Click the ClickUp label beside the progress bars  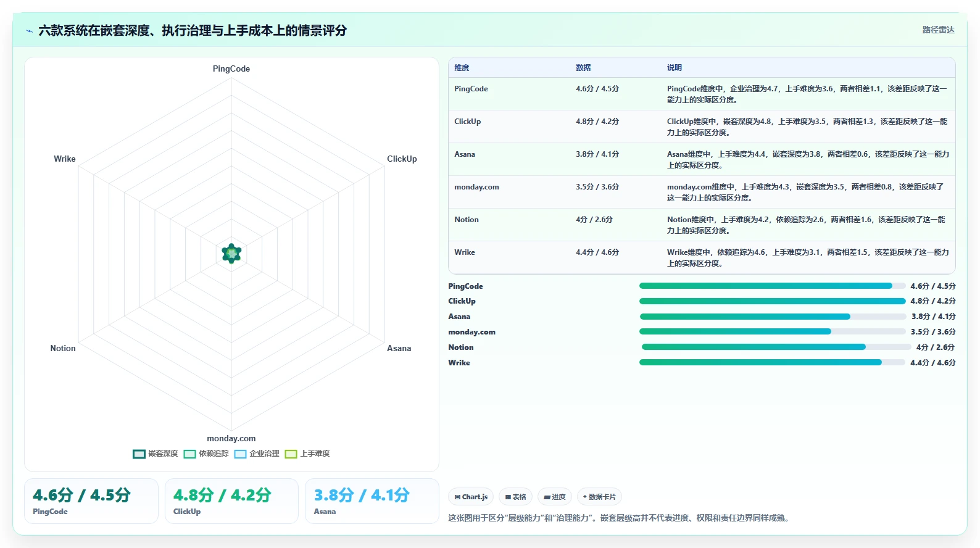click(462, 301)
